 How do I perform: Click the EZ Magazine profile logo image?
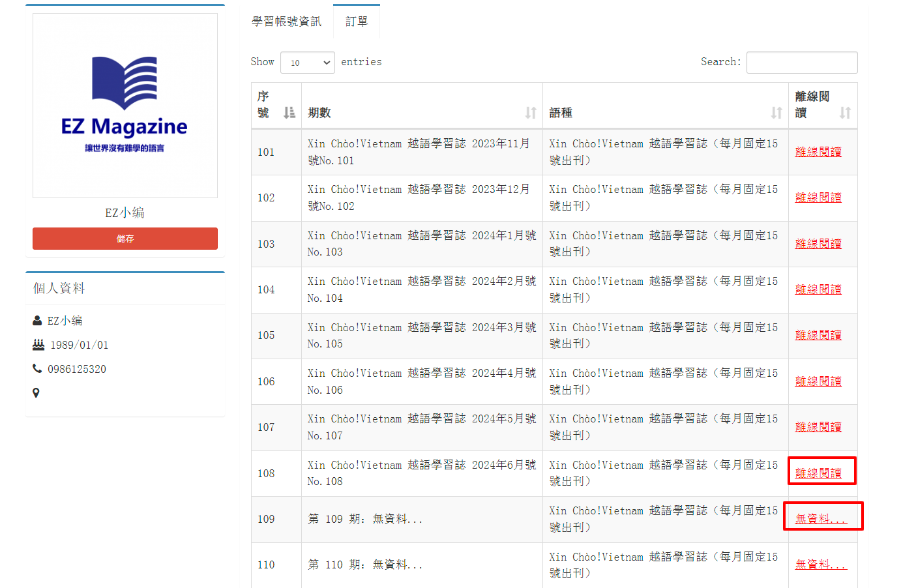(x=125, y=106)
